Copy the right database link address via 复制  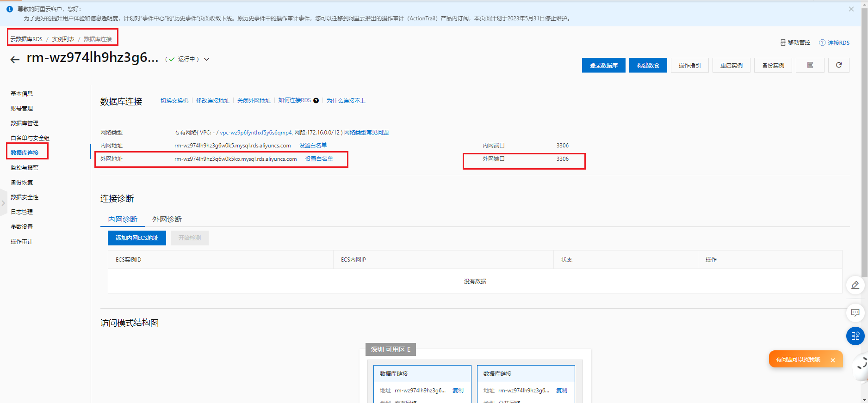coord(562,390)
